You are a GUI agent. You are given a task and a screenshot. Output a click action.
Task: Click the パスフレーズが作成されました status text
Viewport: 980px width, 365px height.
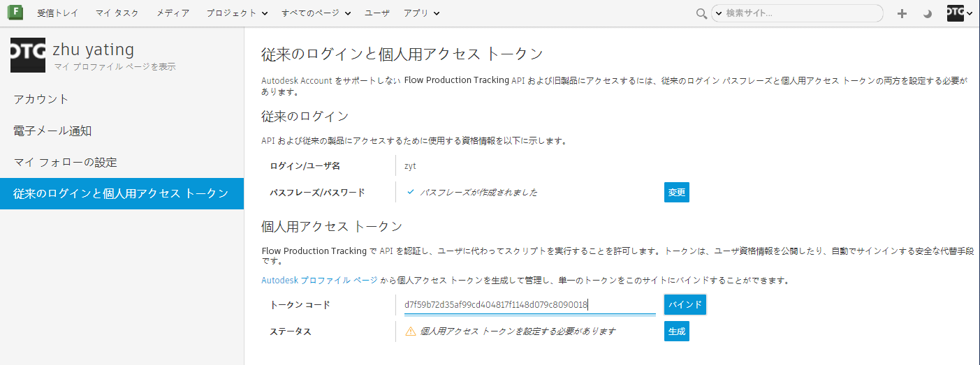pyautogui.click(x=478, y=193)
